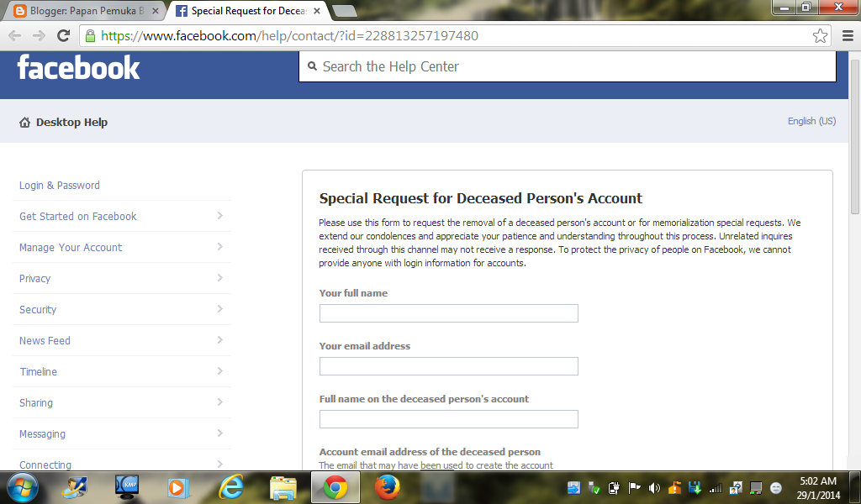The image size is (861, 504).
Task: Expand the Timeline section chevron
Action: (x=219, y=370)
